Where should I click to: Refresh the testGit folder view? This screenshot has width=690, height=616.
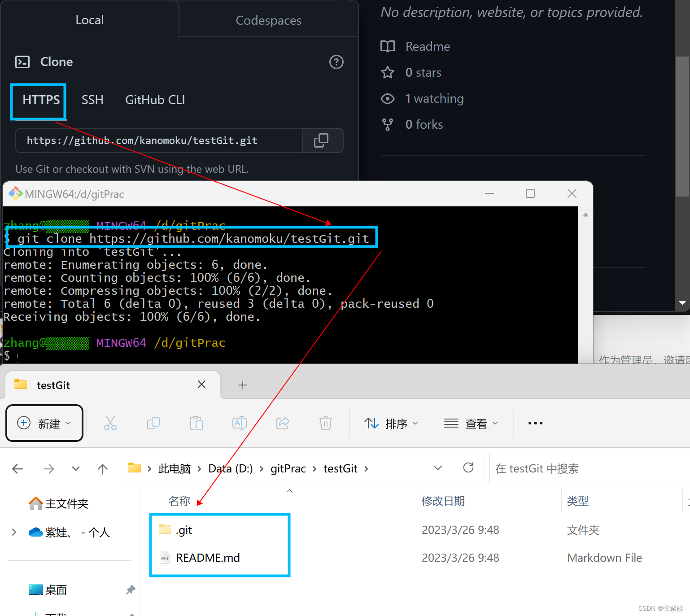tap(468, 468)
